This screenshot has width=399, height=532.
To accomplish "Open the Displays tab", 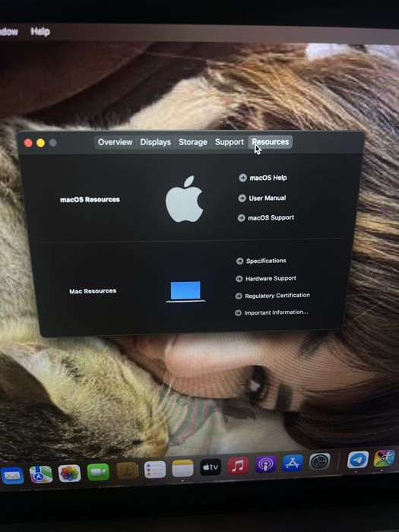I will click(155, 142).
